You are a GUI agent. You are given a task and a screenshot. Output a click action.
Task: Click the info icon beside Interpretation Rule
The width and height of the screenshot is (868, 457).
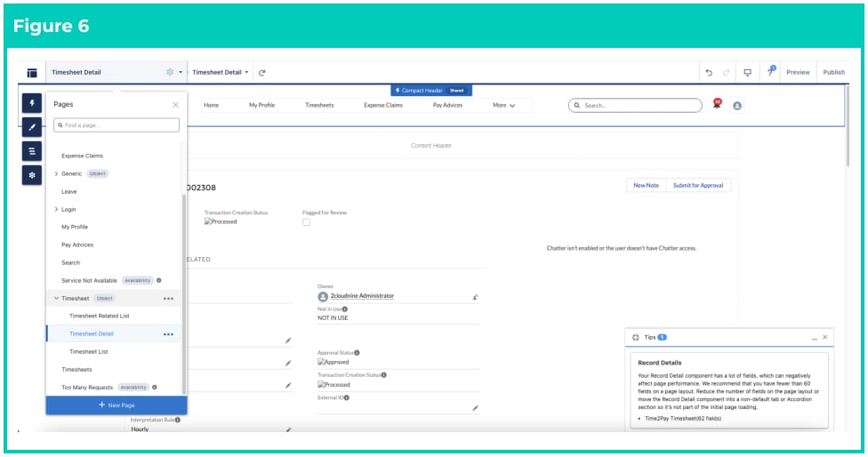(178, 420)
